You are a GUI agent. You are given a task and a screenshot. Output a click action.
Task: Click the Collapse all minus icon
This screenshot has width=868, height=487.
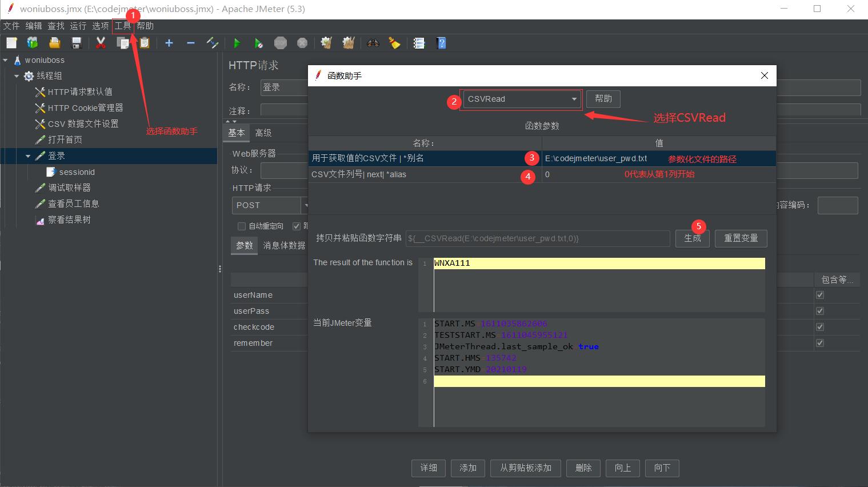point(191,43)
